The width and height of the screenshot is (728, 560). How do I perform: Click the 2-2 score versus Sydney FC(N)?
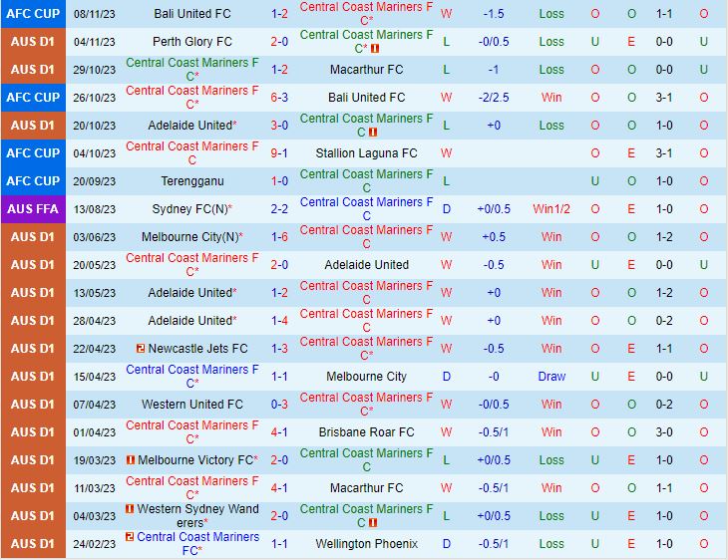[x=279, y=209]
